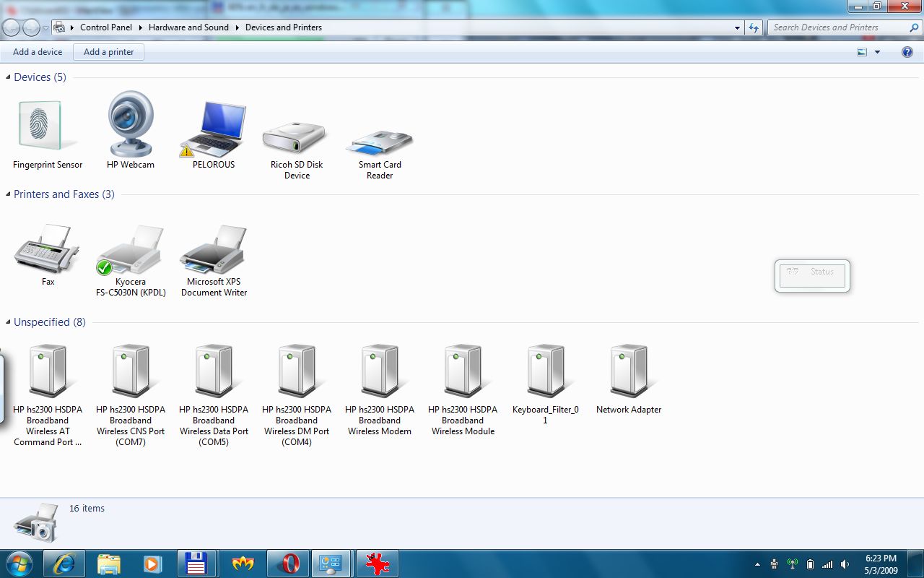Screen dimensions: 924x578
Task: Open the Keyboard_Filter_0 1 device
Action: click(x=545, y=368)
